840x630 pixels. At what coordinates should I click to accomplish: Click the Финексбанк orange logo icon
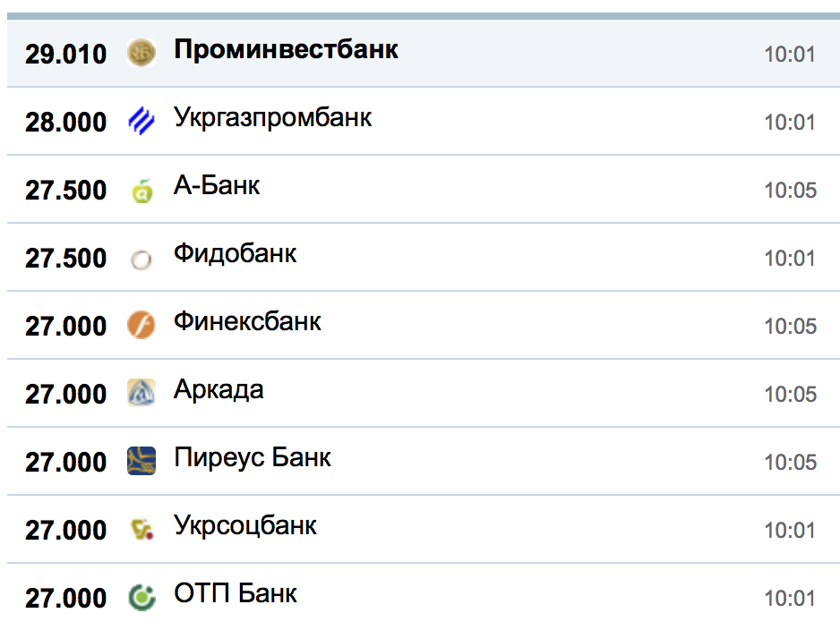141,325
